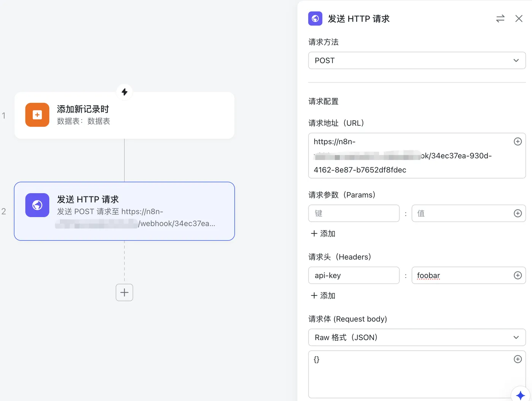Insert variable into the request URL field
The width and height of the screenshot is (532, 401).
pos(518,142)
